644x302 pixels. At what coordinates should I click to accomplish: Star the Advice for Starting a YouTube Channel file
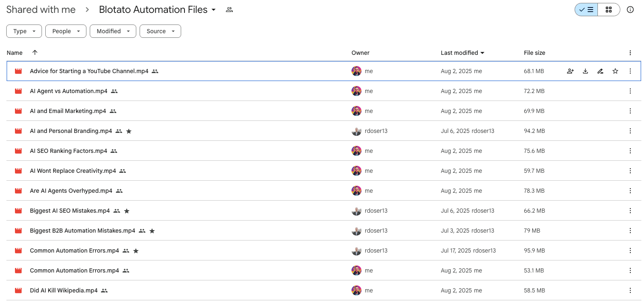point(615,71)
